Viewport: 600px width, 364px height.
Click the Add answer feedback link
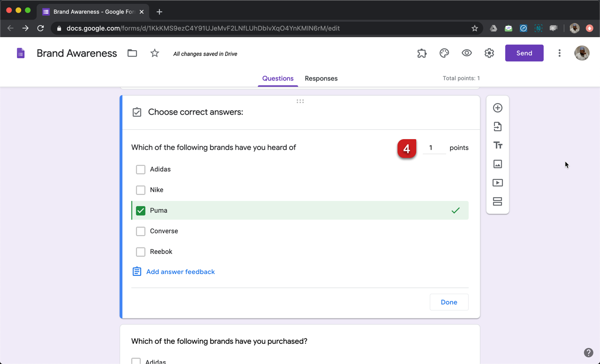[180, 272]
